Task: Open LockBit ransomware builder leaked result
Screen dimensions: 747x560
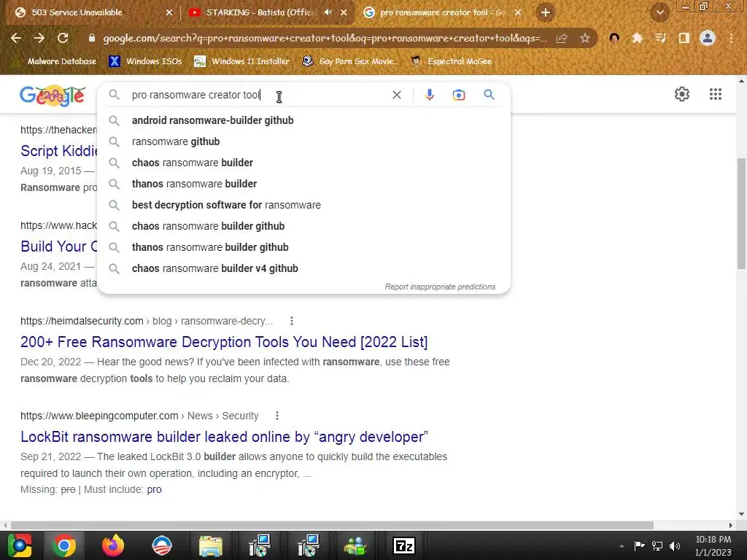Action: [x=224, y=437]
